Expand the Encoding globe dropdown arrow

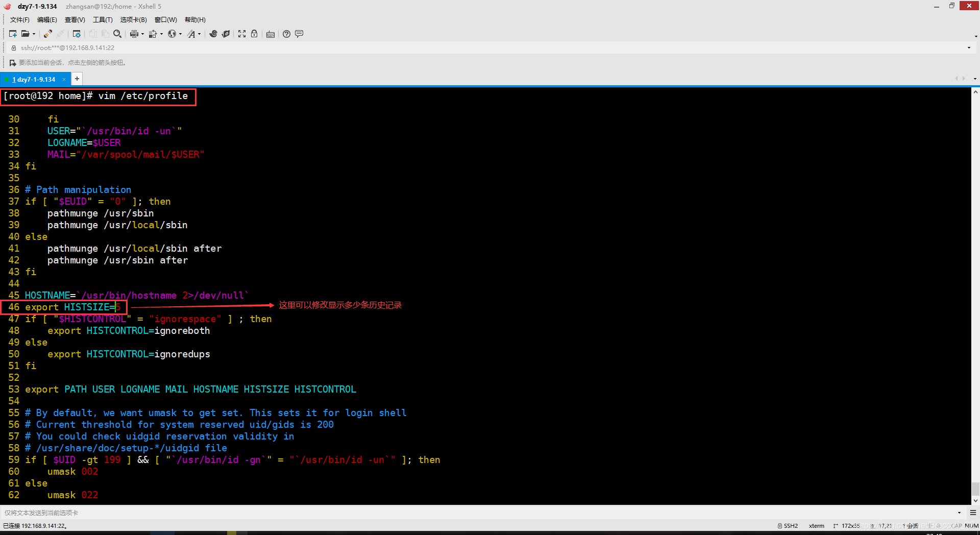click(180, 34)
